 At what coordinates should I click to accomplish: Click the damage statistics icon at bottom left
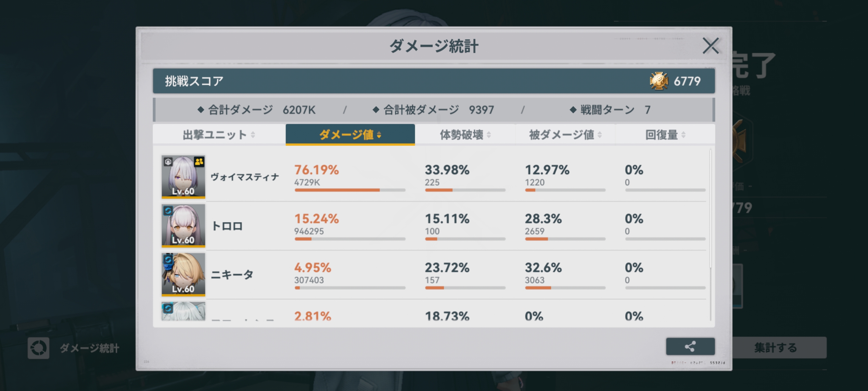tap(38, 348)
